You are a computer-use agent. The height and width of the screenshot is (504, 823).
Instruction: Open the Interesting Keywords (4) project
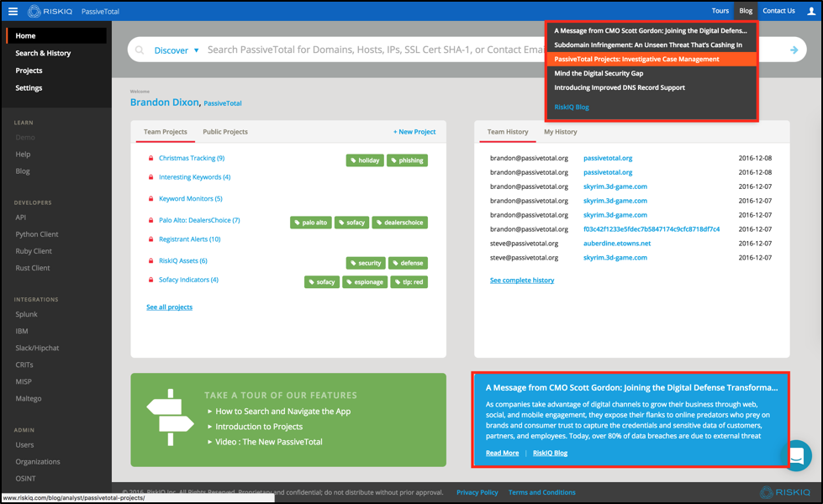(x=195, y=176)
